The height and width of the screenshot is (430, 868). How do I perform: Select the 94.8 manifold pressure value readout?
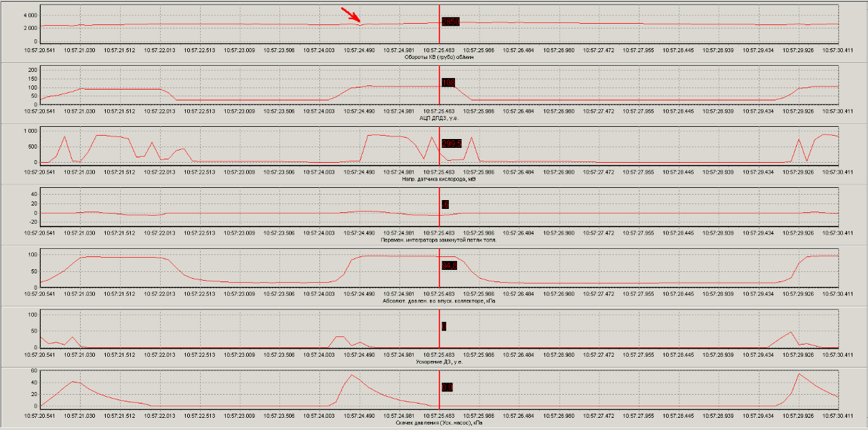[450, 266]
